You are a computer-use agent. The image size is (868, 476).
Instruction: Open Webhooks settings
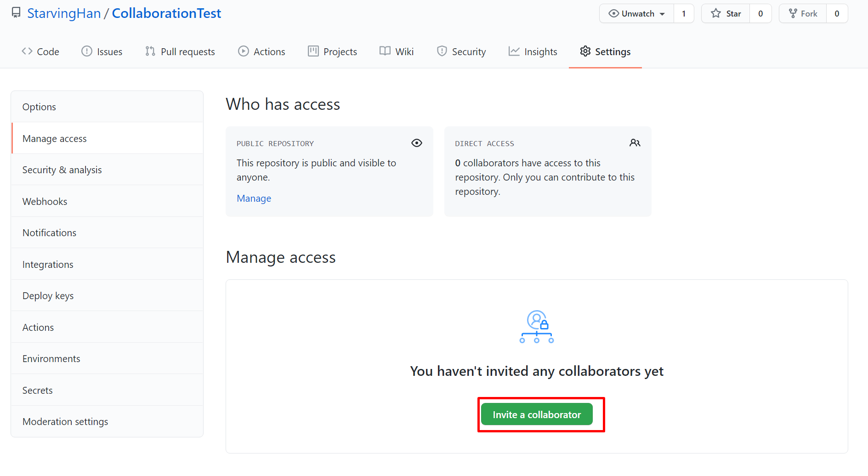tap(107, 201)
